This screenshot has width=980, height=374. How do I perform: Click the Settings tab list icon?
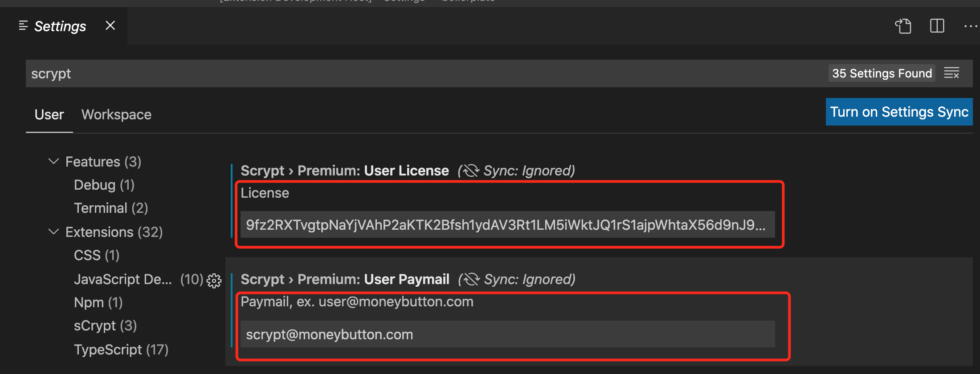click(24, 26)
